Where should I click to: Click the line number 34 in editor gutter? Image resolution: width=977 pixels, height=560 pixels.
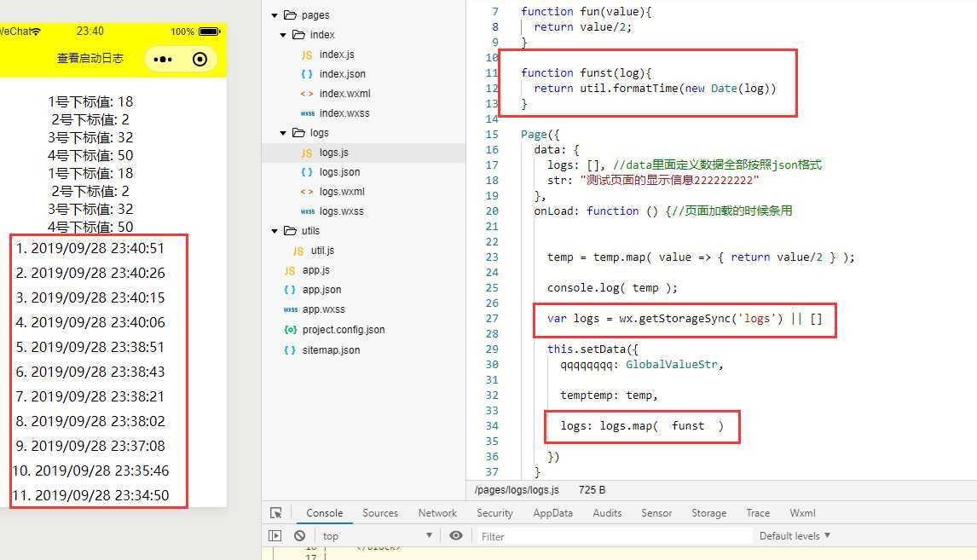pyautogui.click(x=492, y=426)
